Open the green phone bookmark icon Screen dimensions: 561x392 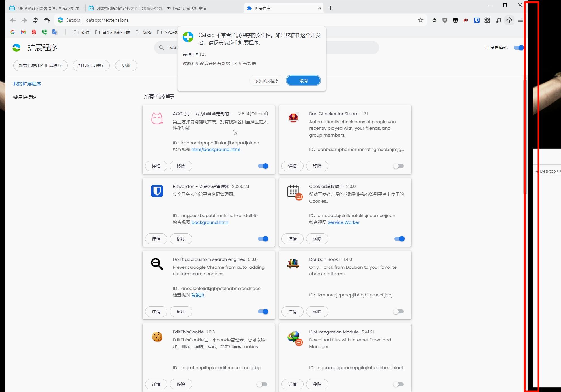[x=44, y=32]
